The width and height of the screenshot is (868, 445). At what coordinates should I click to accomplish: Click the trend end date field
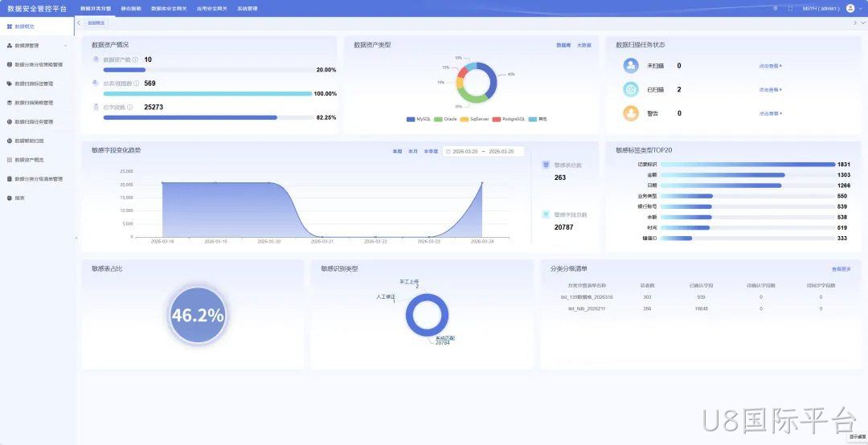click(x=501, y=152)
